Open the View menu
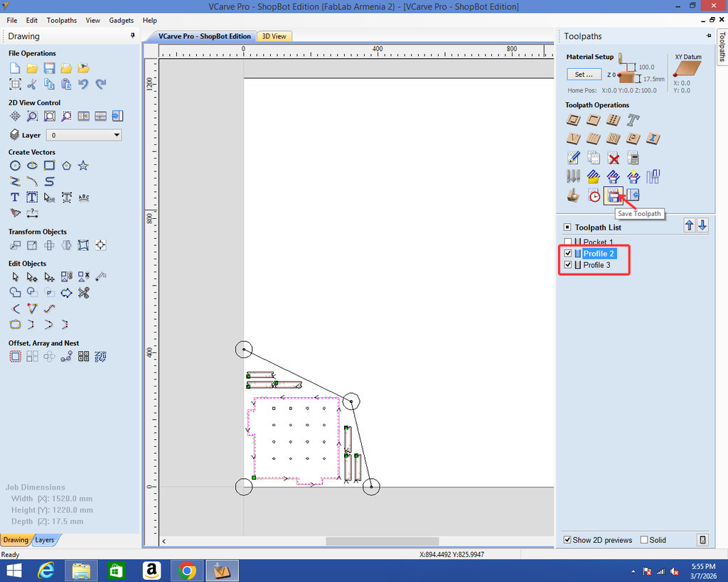The width and height of the screenshot is (728, 582). [93, 21]
